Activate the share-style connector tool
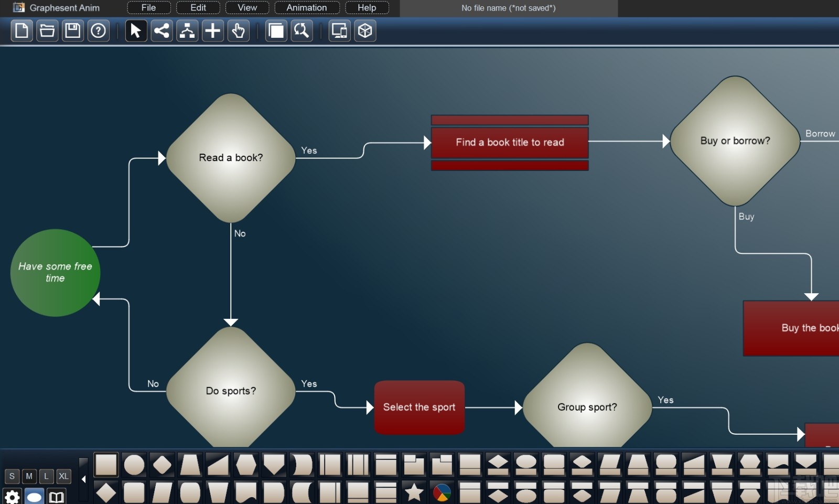Image resolution: width=839 pixels, height=504 pixels. [162, 31]
